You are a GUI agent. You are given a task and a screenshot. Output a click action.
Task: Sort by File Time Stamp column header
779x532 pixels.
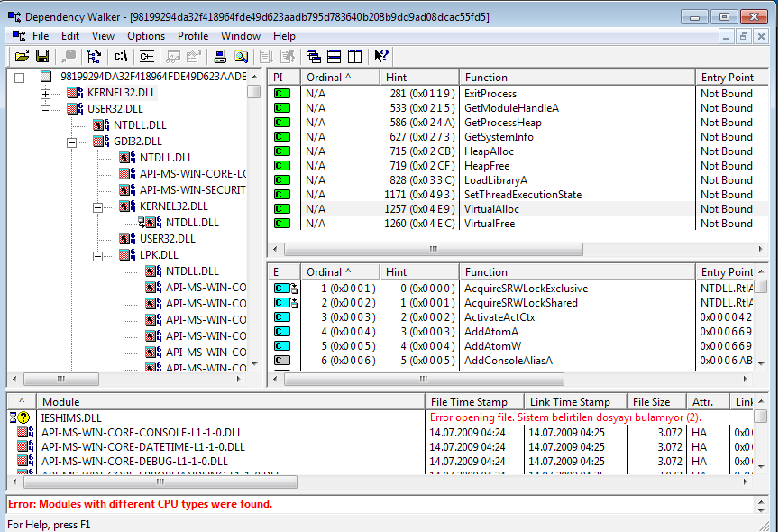474,401
